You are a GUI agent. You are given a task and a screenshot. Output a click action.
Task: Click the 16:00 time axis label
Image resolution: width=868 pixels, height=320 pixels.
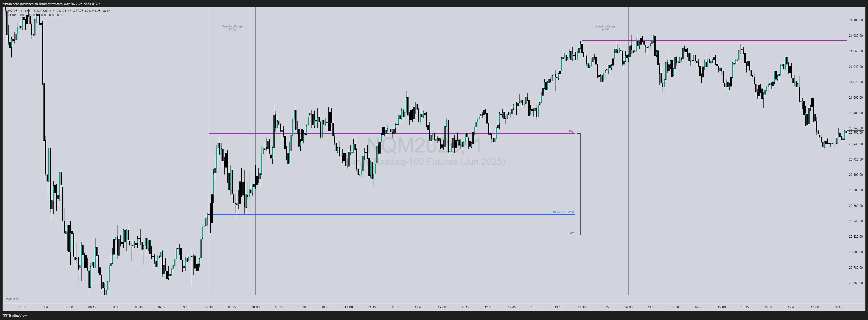[x=815, y=308]
